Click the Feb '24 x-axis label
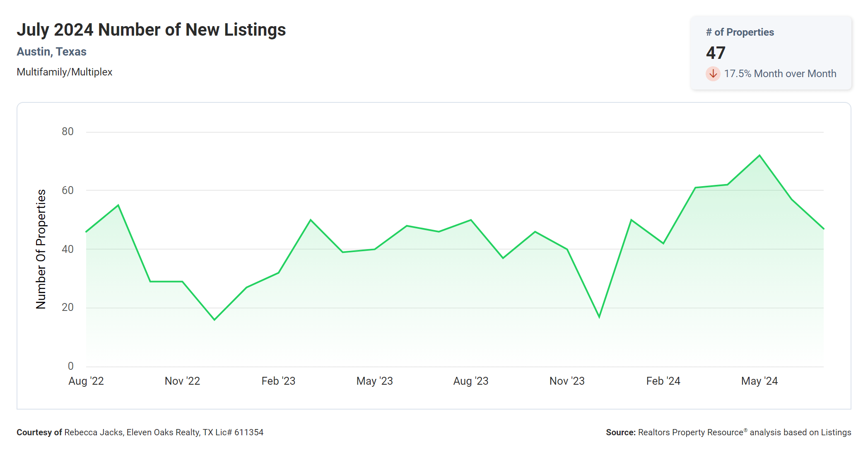 point(663,381)
